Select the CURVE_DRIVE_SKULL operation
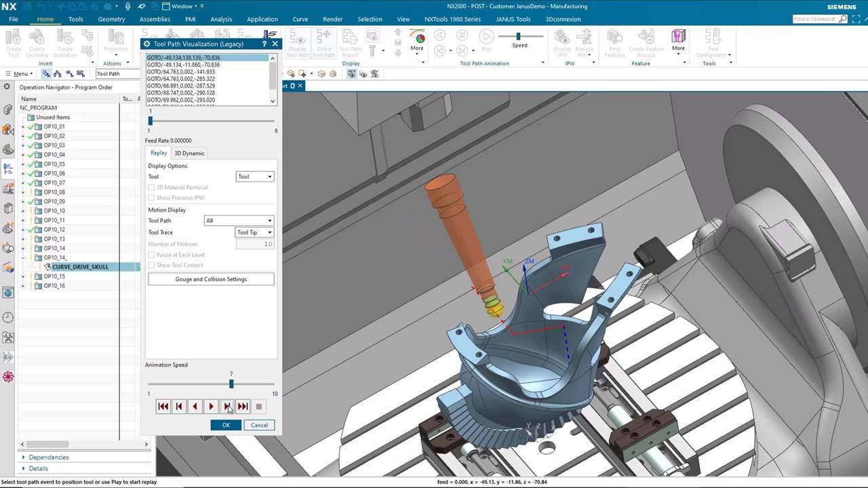Image resolution: width=868 pixels, height=488 pixels. [x=80, y=267]
